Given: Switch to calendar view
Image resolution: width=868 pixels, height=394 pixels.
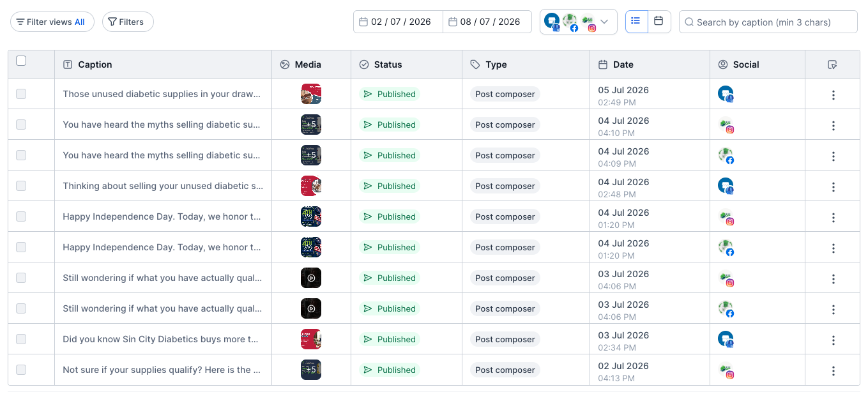Looking at the screenshot, I should pos(659,21).
